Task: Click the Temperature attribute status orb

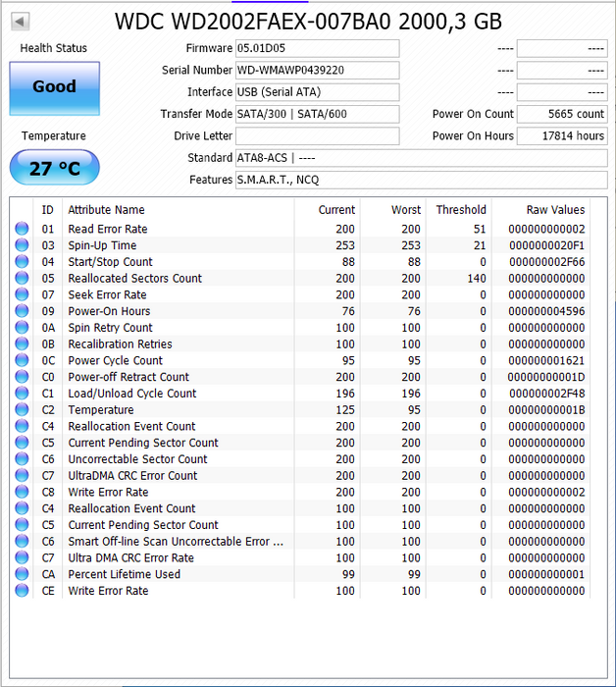Action: [22, 410]
